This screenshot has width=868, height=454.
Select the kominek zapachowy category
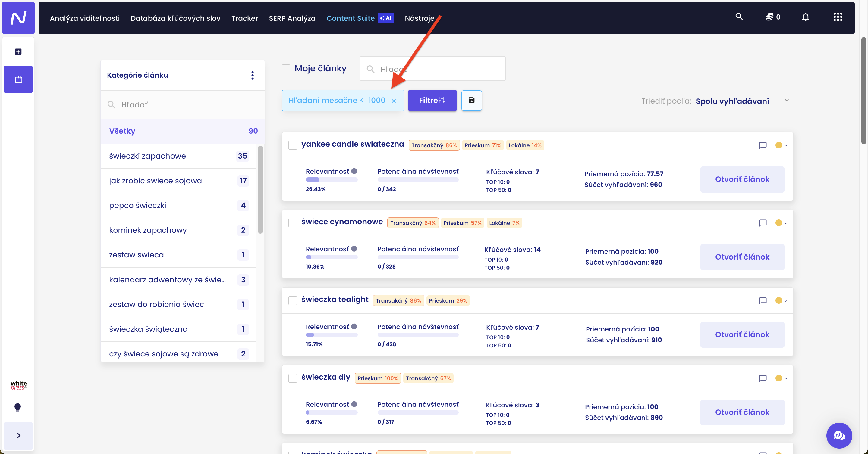178,230
